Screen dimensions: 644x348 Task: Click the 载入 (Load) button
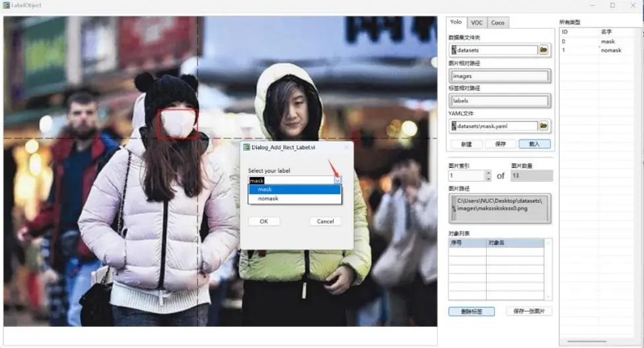534,144
